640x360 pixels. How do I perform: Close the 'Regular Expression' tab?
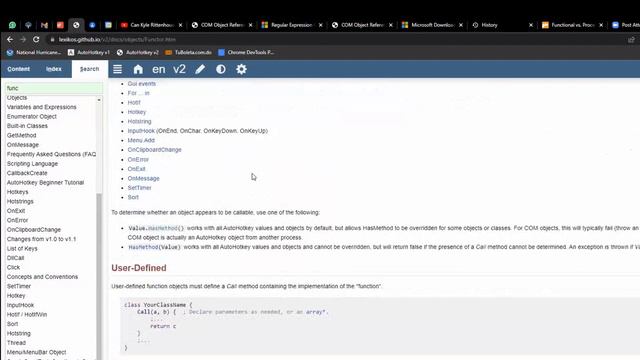(320, 25)
